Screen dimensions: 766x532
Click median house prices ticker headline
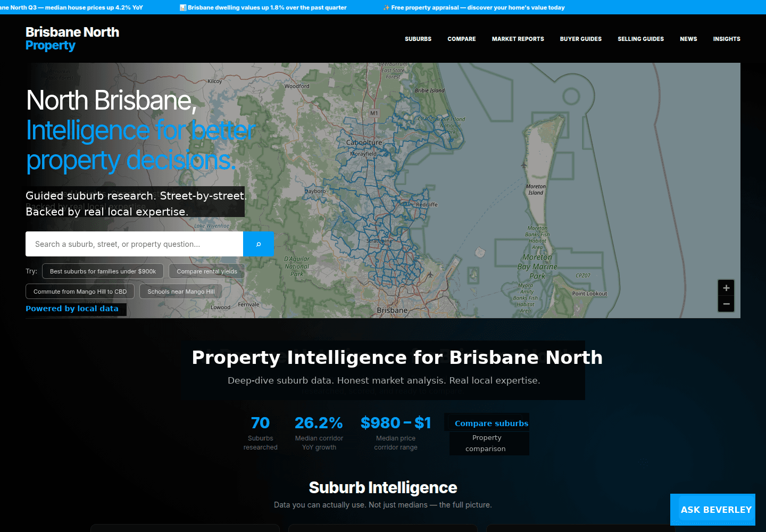point(71,7)
